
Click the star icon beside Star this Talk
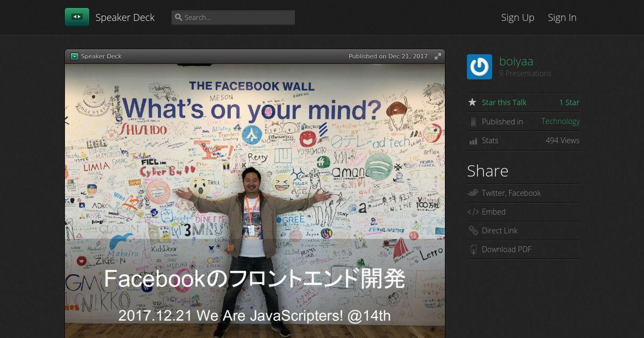[x=472, y=102]
